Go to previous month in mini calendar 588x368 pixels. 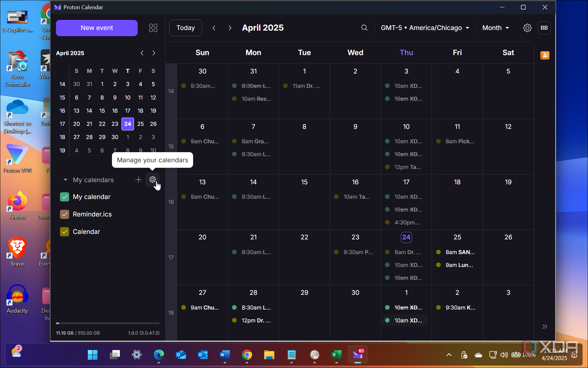[x=142, y=53]
